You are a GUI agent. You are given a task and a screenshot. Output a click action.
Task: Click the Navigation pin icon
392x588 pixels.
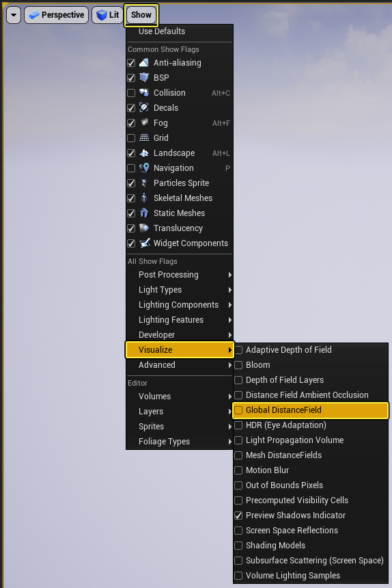144,168
